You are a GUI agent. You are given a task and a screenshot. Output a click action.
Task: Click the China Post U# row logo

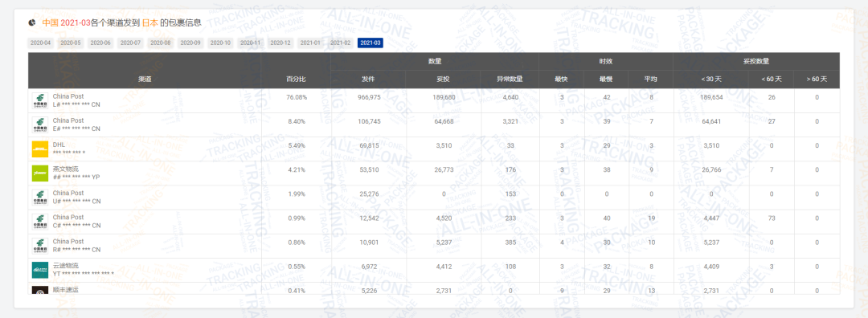40,198
